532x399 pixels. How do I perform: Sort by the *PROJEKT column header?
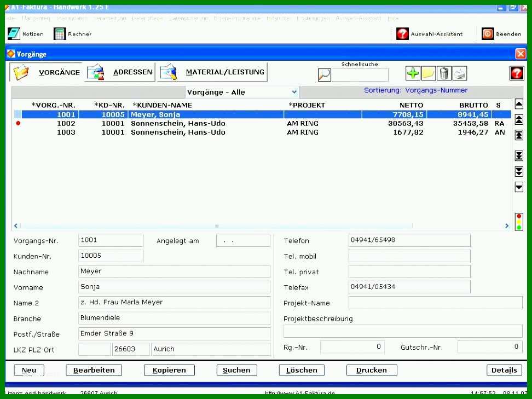click(307, 105)
